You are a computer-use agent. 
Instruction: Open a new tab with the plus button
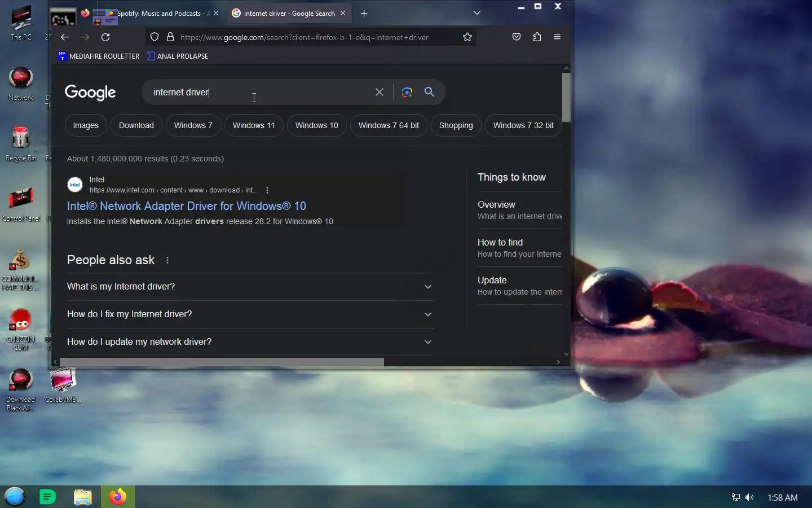364,14
